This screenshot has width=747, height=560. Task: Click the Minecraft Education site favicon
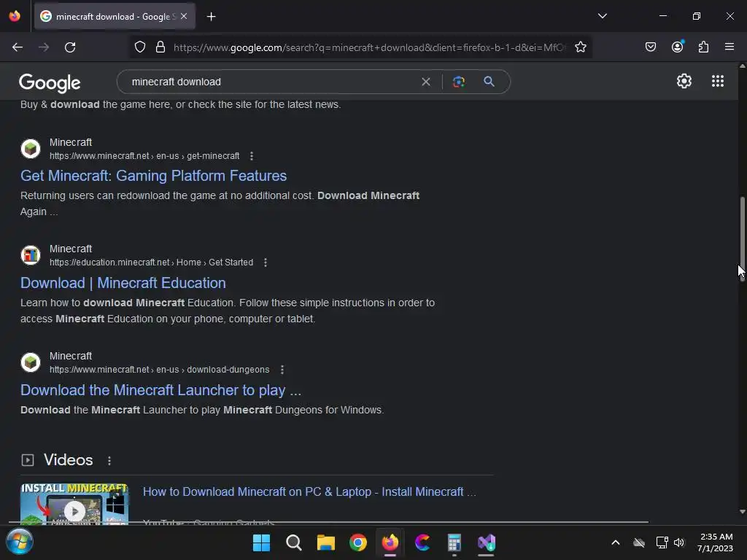point(31,254)
